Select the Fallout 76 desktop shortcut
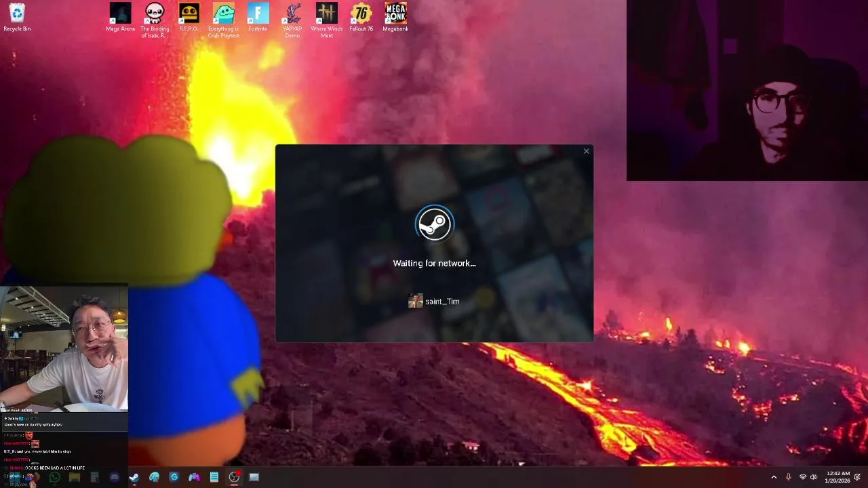This screenshot has height=488, width=868. (361, 18)
